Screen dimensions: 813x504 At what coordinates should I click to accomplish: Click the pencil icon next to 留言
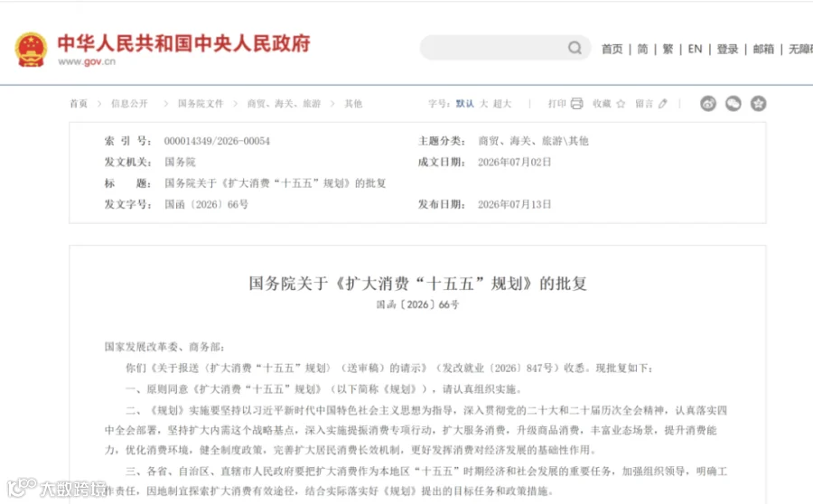point(663,104)
